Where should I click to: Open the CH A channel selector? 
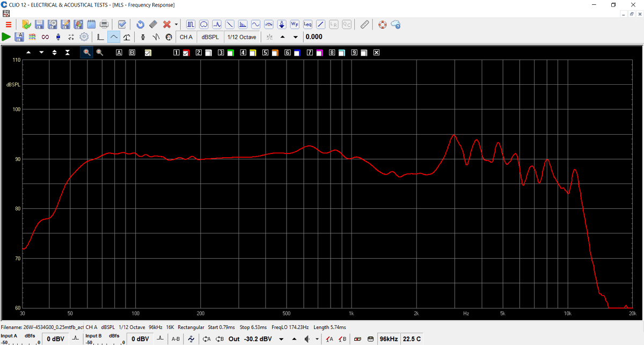point(186,37)
